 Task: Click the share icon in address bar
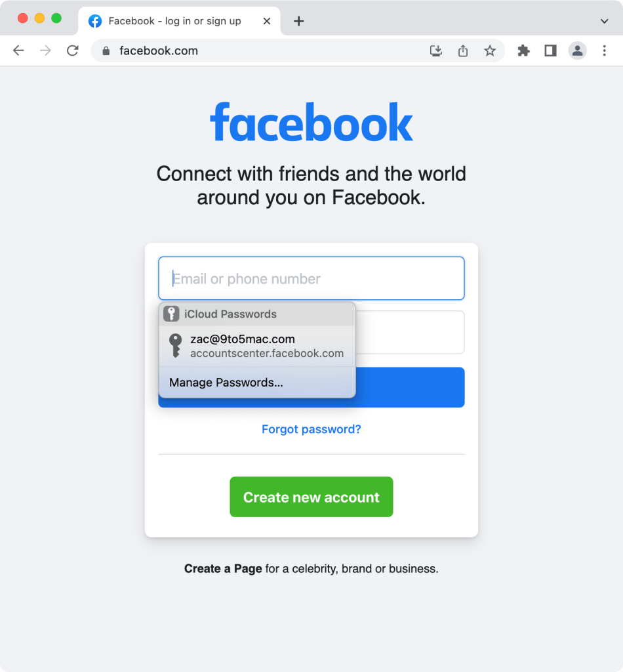tap(463, 51)
